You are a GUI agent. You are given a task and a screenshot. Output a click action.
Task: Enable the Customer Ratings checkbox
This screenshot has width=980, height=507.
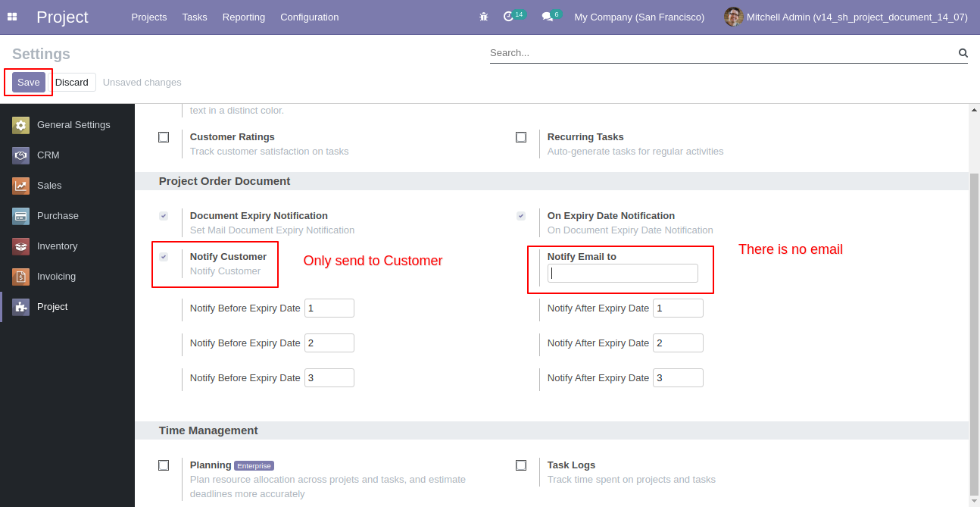tap(164, 137)
